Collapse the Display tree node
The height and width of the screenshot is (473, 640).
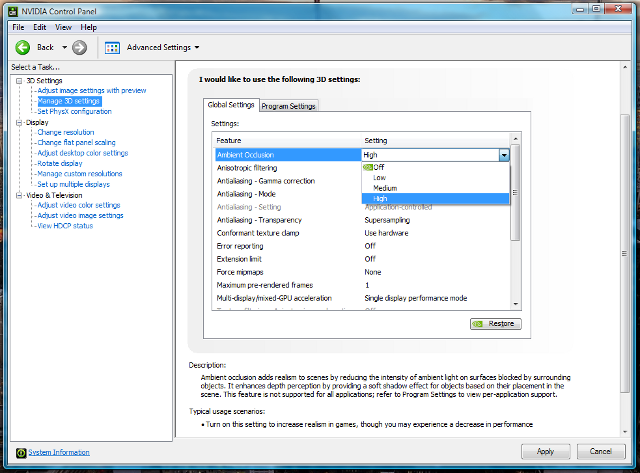click(x=19, y=122)
